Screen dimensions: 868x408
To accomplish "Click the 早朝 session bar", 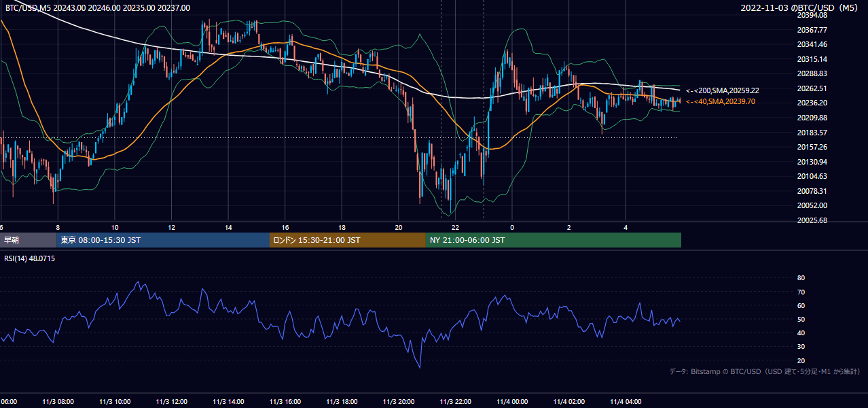I will 28,240.
